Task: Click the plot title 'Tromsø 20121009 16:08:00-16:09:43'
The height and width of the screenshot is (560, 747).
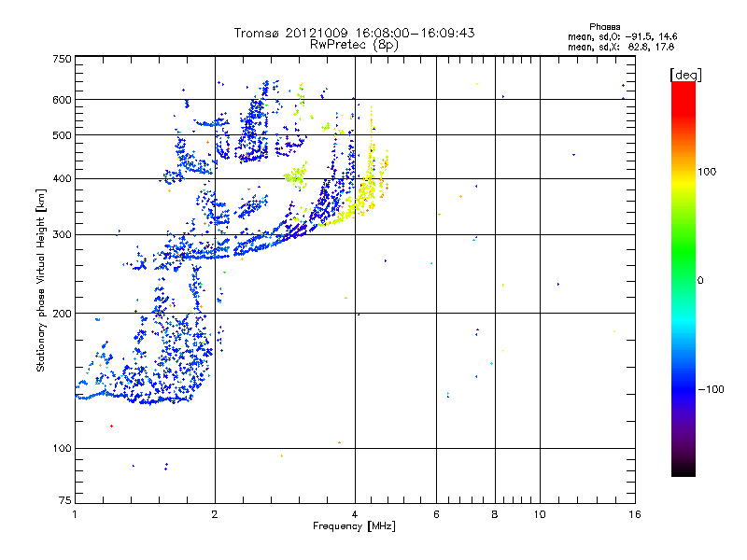Action: (x=354, y=33)
